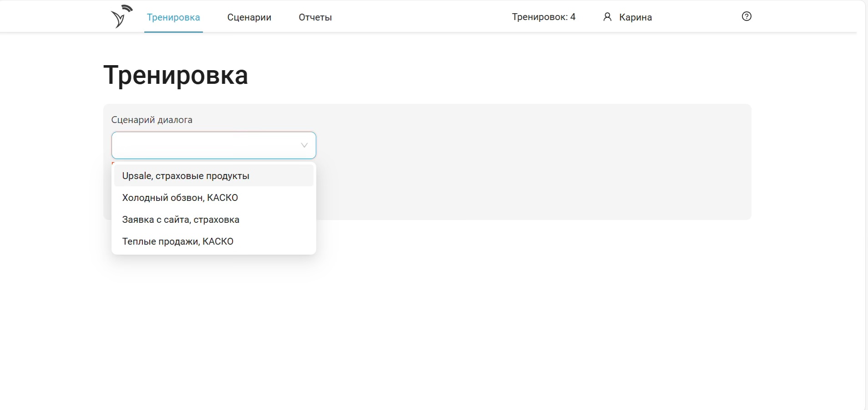The image size is (868, 410).
Task: Click the large 'Тренировка' page heading
Action: point(176,75)
